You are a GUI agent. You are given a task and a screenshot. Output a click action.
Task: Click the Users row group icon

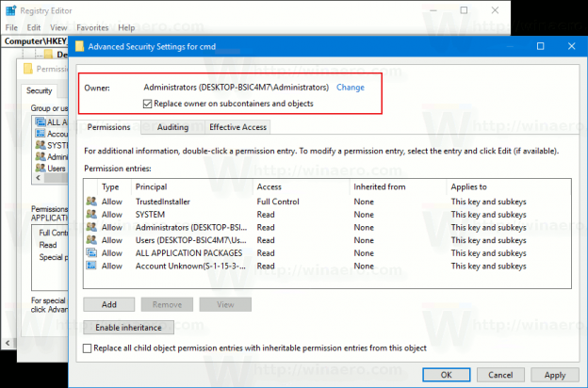[91, 240]
